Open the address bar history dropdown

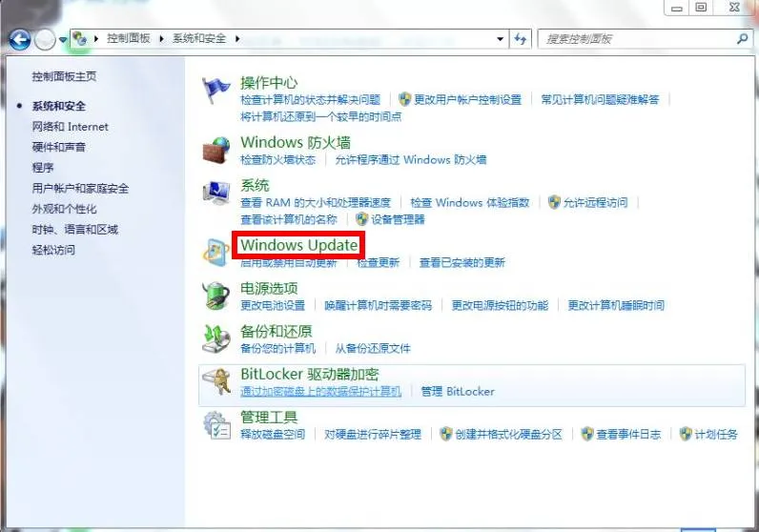[501, 39]
